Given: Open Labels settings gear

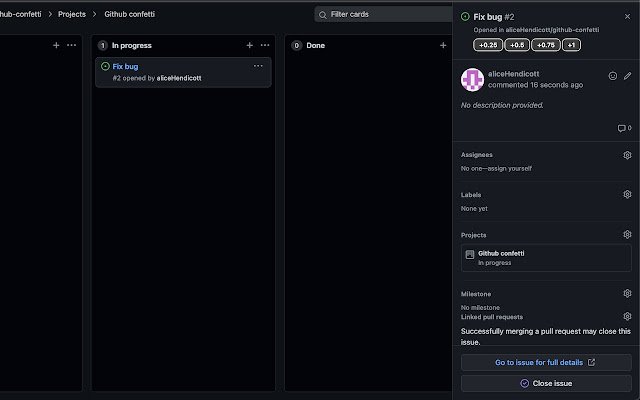Looking at the screenshot, I should click(627, 194).
